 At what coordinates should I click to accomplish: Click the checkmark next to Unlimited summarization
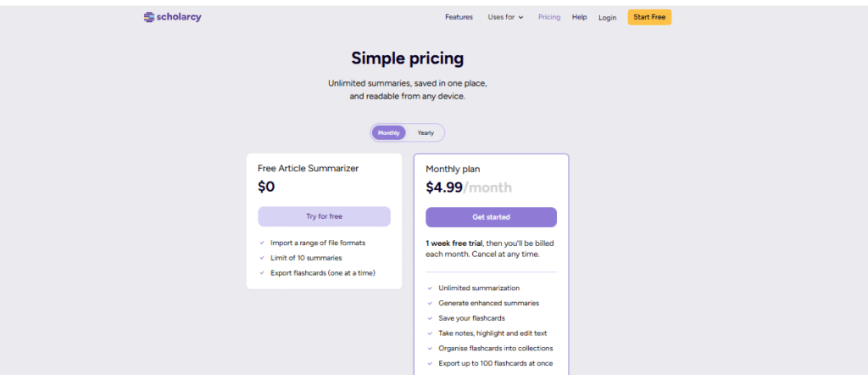click(x=430, y=288)
